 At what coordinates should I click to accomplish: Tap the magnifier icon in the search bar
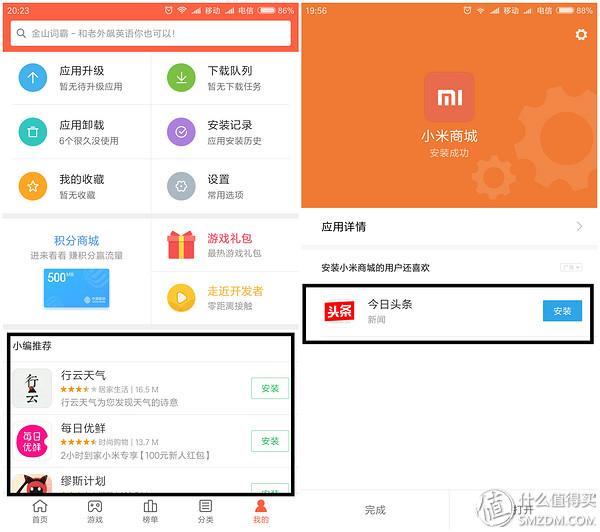coord(21,33)
